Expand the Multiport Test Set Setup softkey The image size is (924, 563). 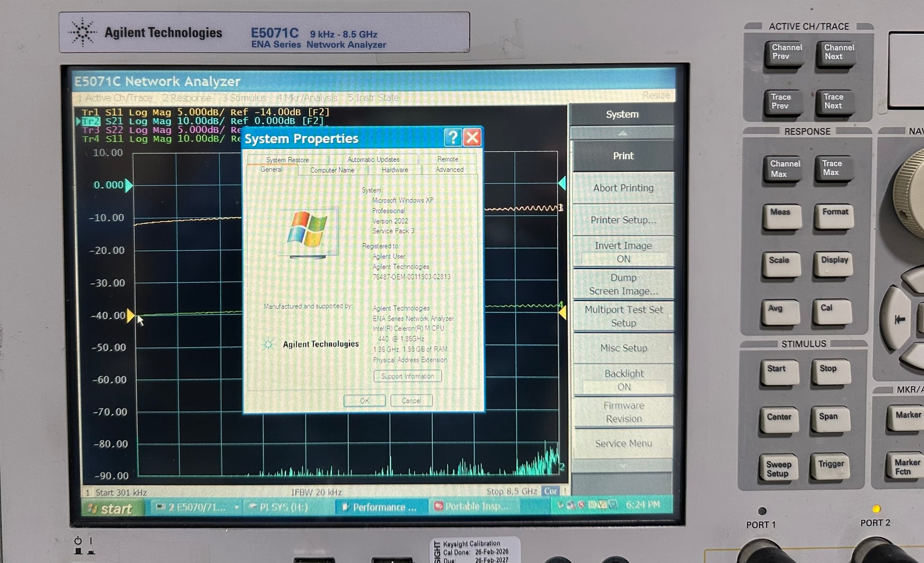click(x=623, y=316)
